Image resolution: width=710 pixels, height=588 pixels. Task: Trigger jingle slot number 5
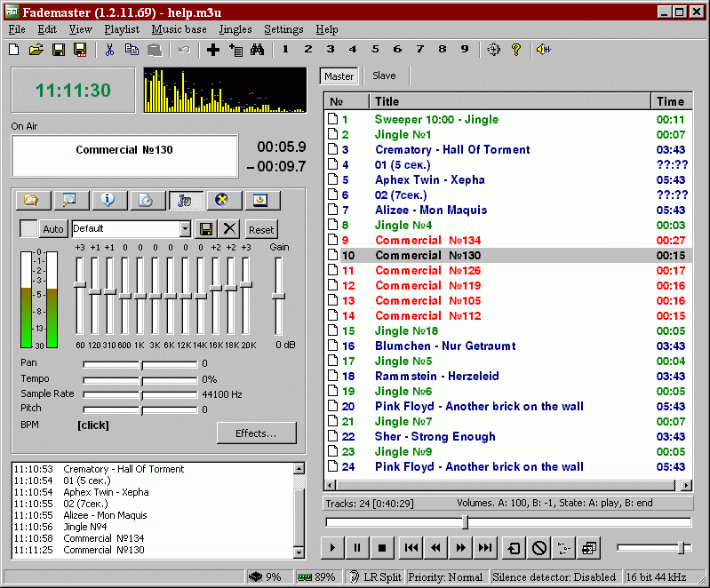click(x=375, y=50)
